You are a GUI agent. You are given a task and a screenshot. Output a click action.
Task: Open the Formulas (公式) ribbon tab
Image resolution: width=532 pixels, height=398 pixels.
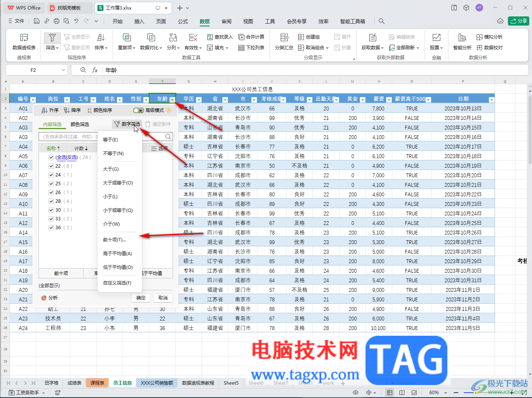click(x=183, y=21)
